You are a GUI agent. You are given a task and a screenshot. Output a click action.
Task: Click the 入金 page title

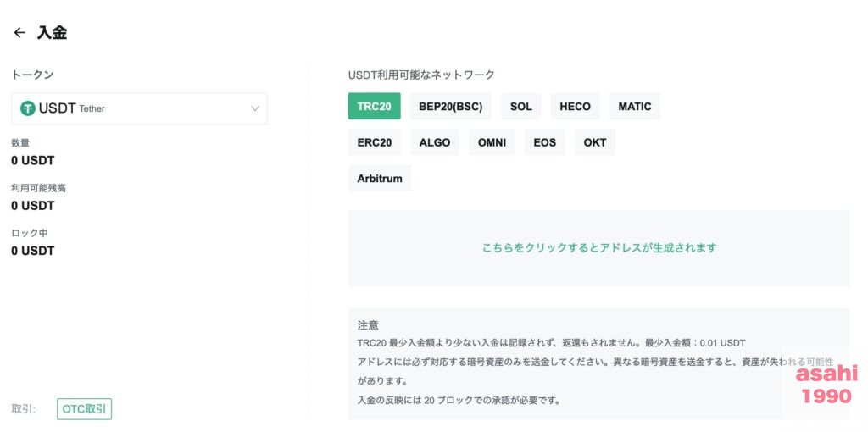pyautogui.click(x=52, y=33)
